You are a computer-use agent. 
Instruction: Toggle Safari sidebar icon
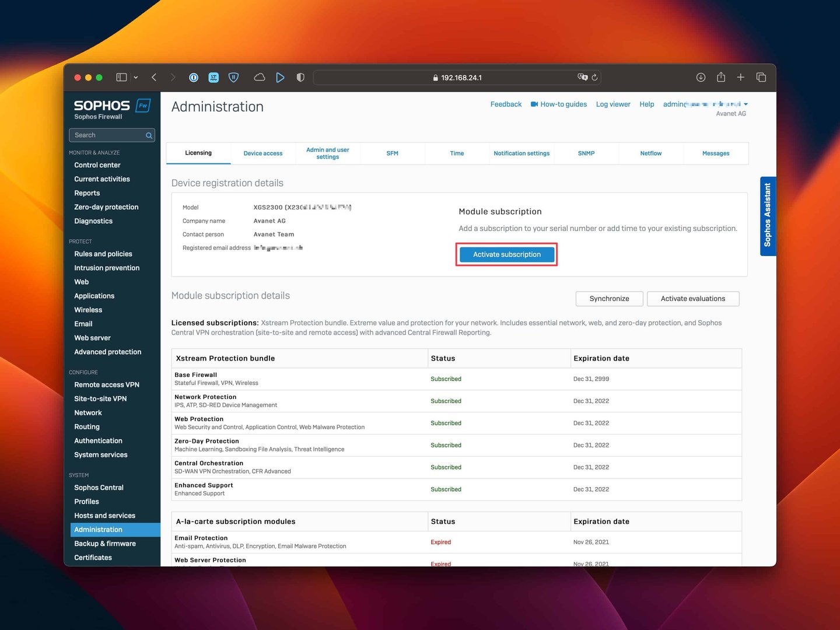click(x=121, y=77)
